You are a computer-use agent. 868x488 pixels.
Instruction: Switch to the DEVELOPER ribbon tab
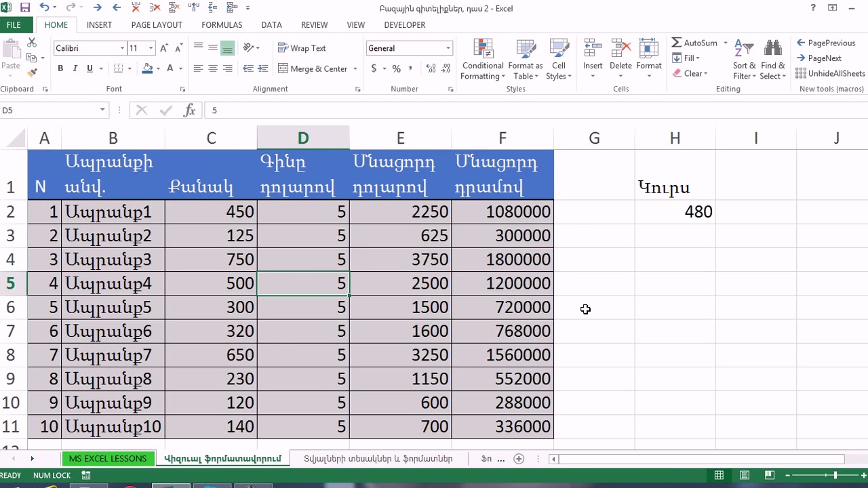405,25
